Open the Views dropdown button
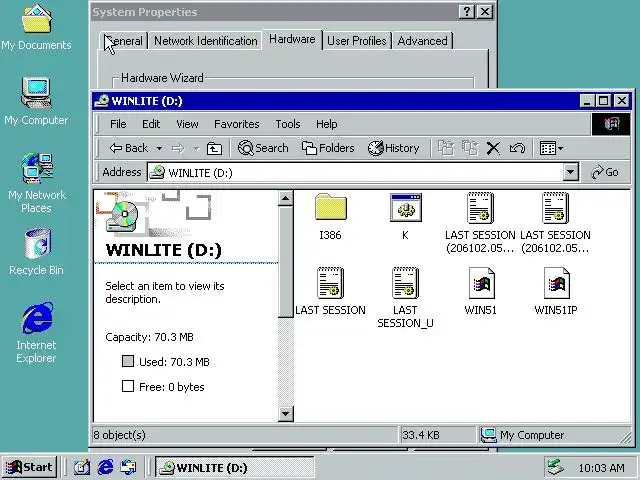 (x=551, y=148)
